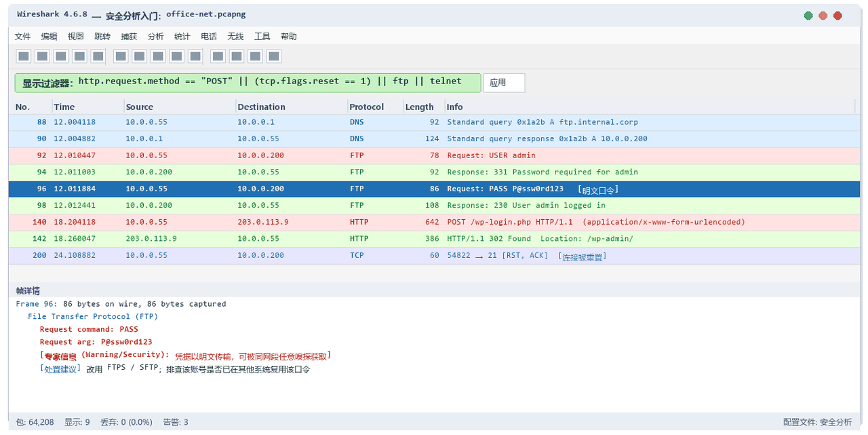Open the 编辑 menu
This screenshot has width=868, height=435.
click(x=49, y=37)
